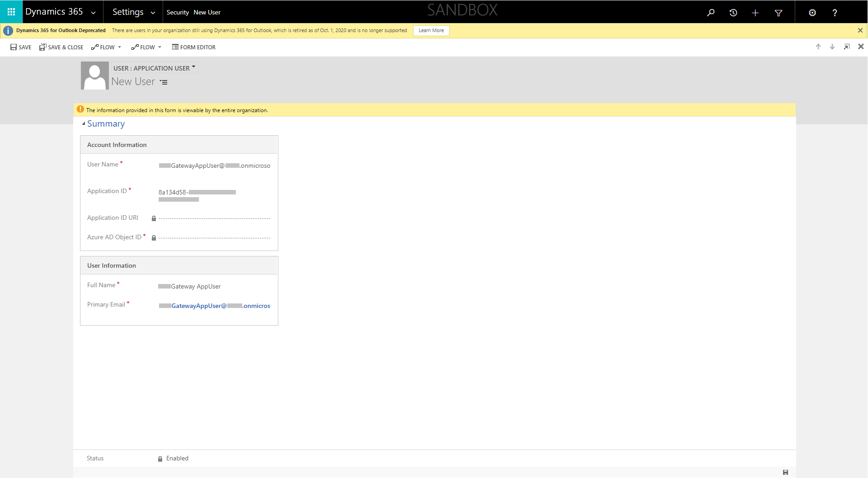Open User: Application User form selector

154,68
